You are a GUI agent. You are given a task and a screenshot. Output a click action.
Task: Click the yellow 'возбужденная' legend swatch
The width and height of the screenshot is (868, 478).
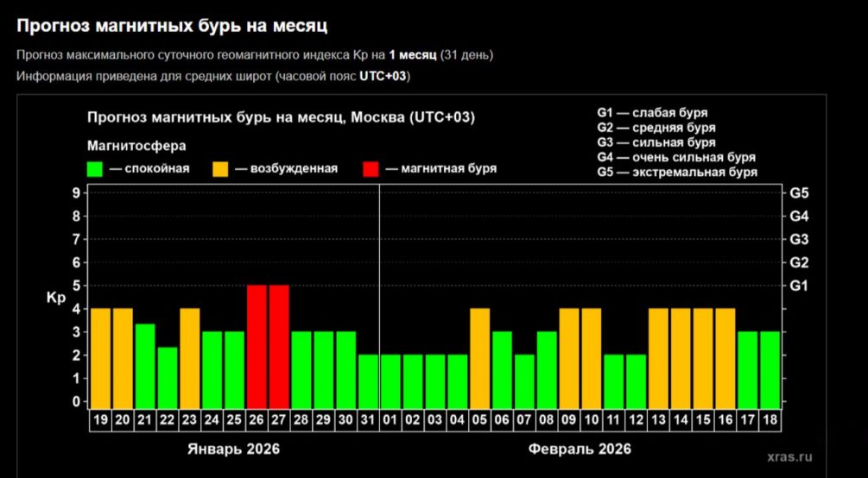(x=220, y=168)
